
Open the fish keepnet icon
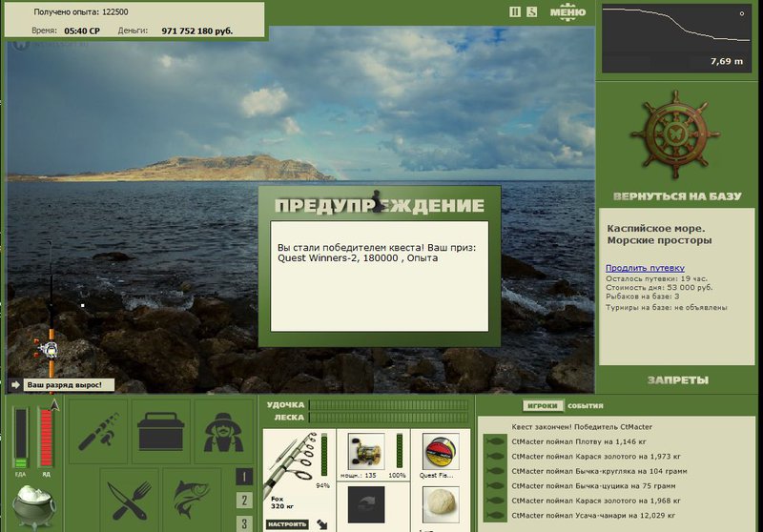pos(192,500)
